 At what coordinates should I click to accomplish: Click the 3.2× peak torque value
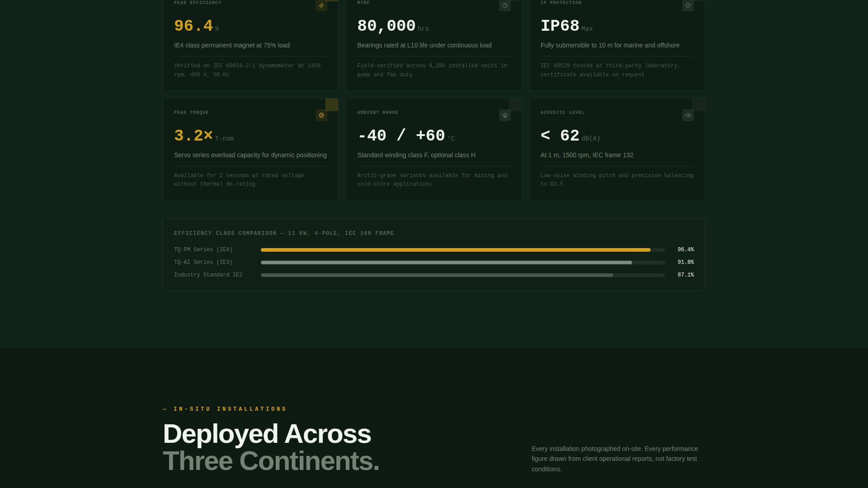click(193, 136)
